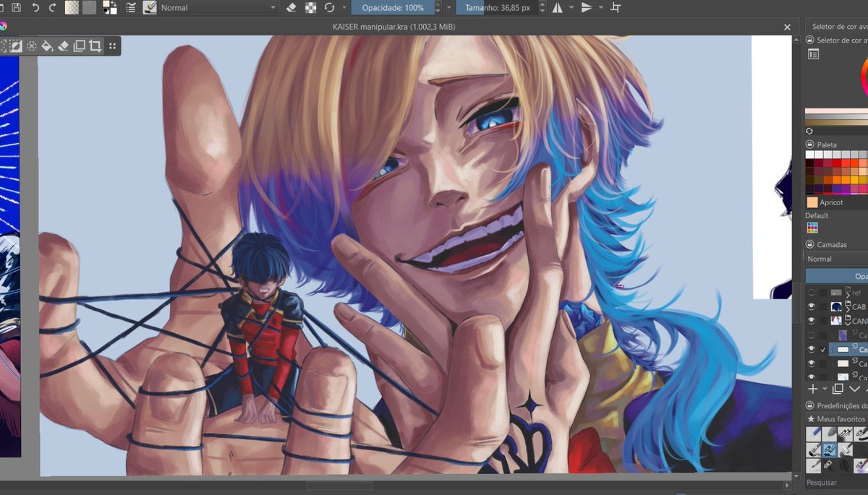The height and width of the screenshot is (495, 868).
Task: Adjust the Opacidade 100% slider
Action: tap(393, 7)
